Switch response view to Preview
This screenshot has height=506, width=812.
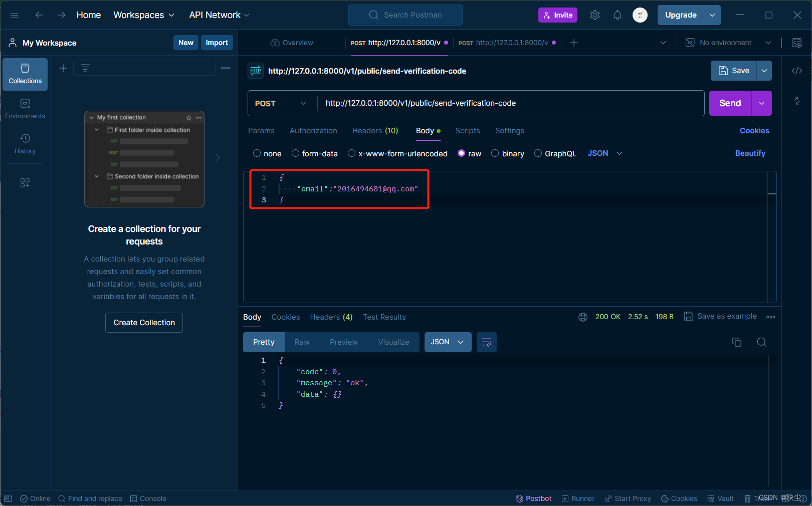click(344, 342)
